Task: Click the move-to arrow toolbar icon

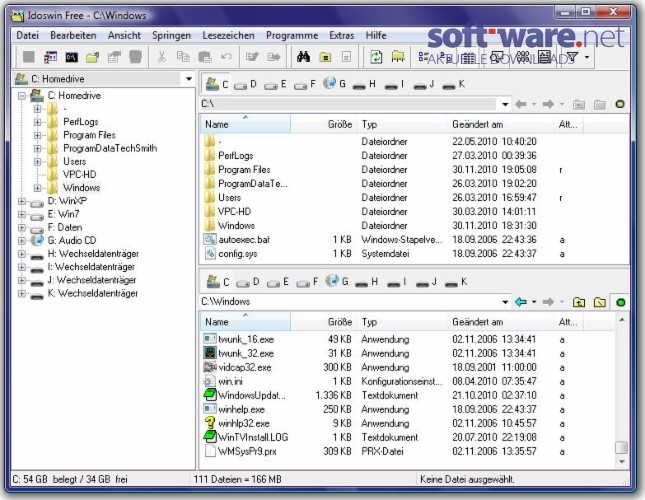Action: pyautogui.click(x=274, y=57)
